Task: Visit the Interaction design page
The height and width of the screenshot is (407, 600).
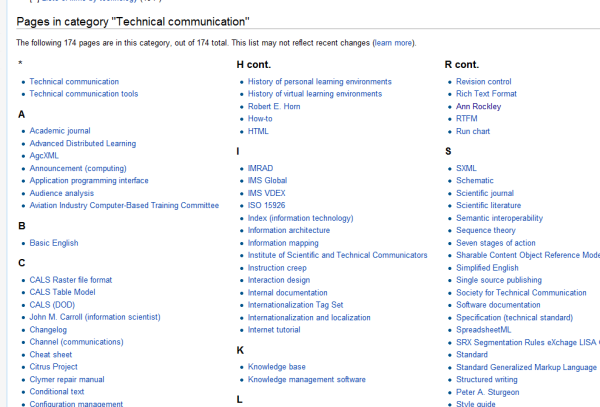Action: click(279, 280)
